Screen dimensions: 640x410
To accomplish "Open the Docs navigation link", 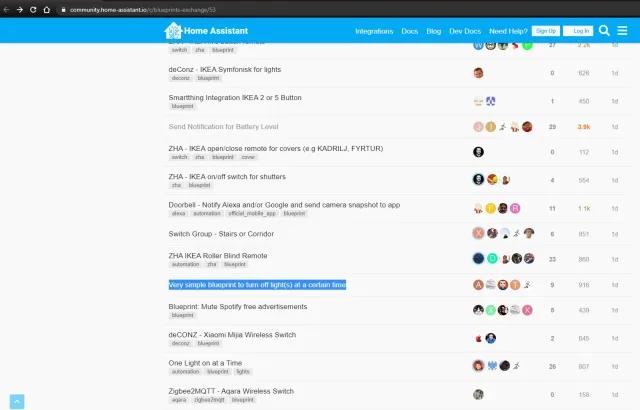I will (x=410, y=31).
